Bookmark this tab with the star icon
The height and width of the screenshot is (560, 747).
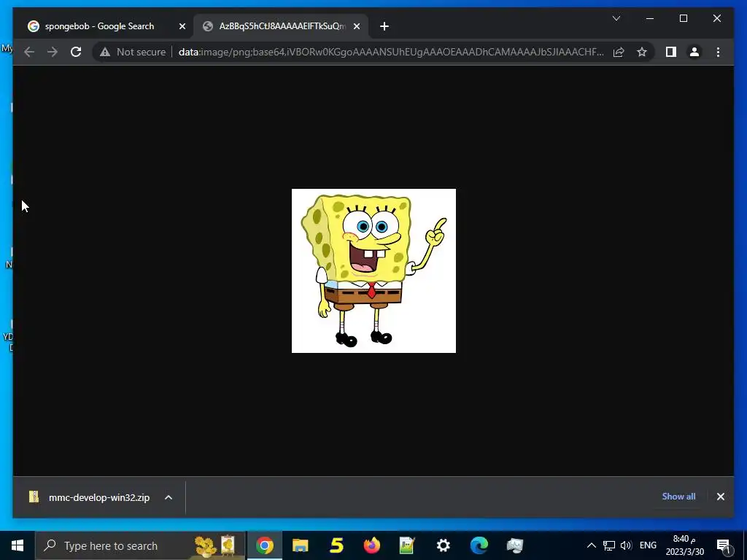[642, 52]
